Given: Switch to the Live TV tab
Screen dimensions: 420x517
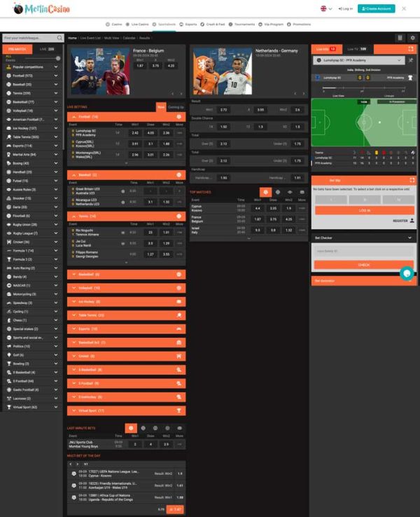Looking at the screenshot, I should 357,49.
